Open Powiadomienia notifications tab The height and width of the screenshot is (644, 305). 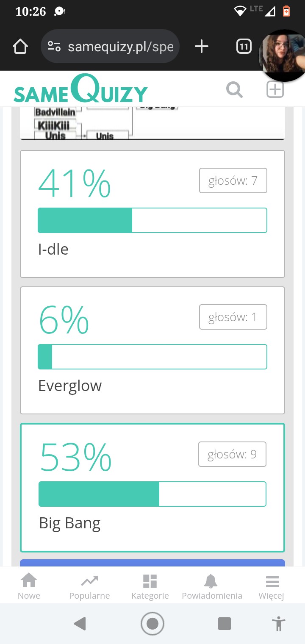[x=212, y=586]
